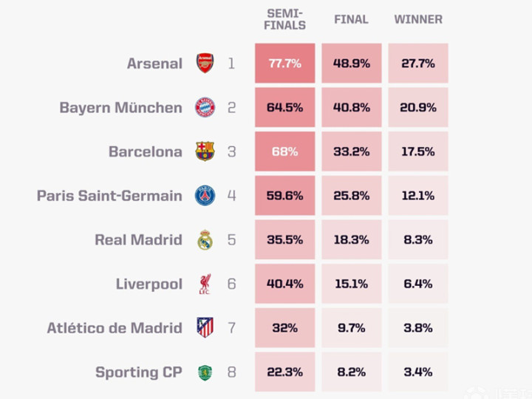Click the WINNER column header

[x=418, y=20]
